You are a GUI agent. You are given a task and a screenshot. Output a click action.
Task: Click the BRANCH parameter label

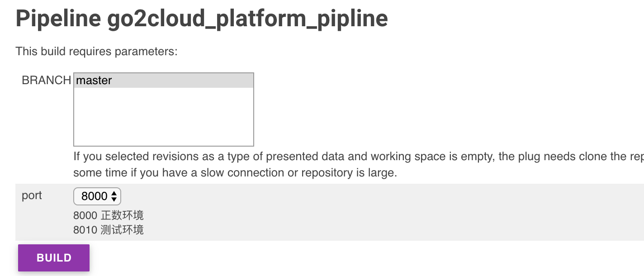[46, 81]
